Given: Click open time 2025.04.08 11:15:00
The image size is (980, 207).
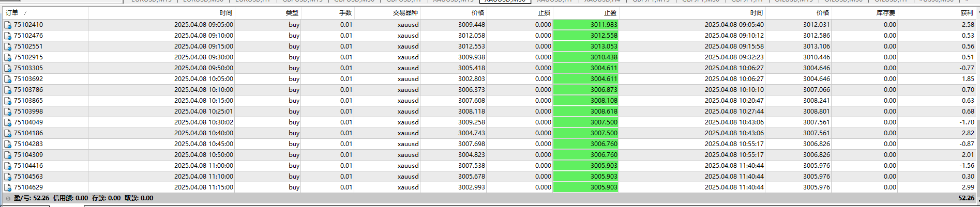Looking at the screenshot, I should (204, 187).
